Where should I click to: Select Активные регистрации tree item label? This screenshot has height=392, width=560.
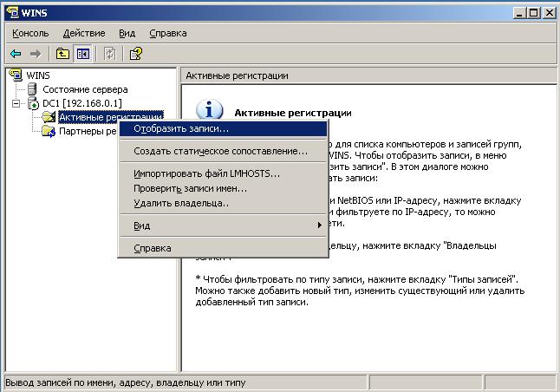click(x=111, y=117)
